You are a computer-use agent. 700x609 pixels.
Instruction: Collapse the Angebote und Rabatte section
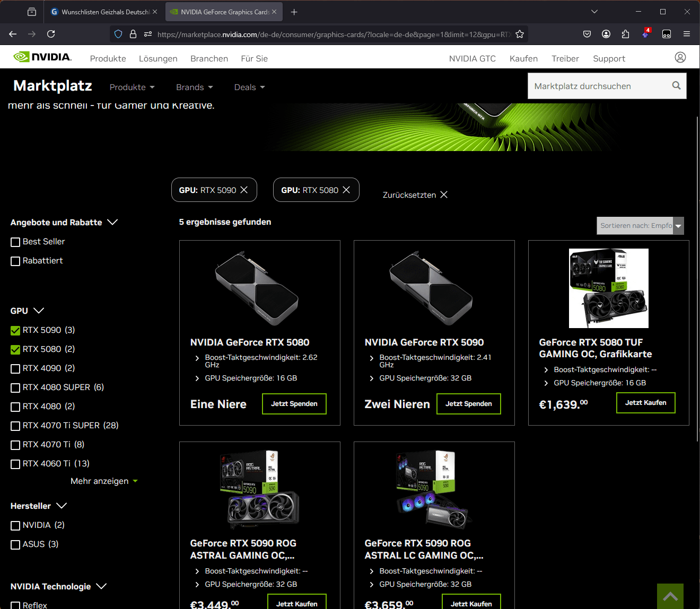click(x=64, y=222)
